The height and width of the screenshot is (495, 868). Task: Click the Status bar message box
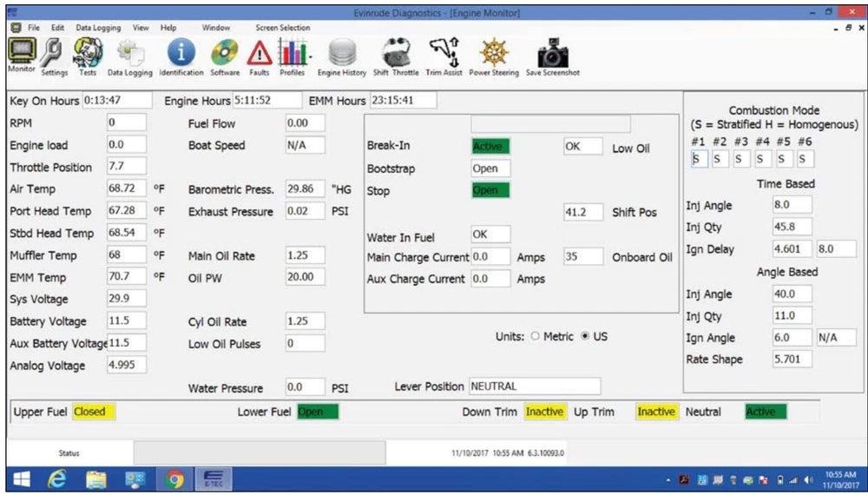tap(260, 453)
